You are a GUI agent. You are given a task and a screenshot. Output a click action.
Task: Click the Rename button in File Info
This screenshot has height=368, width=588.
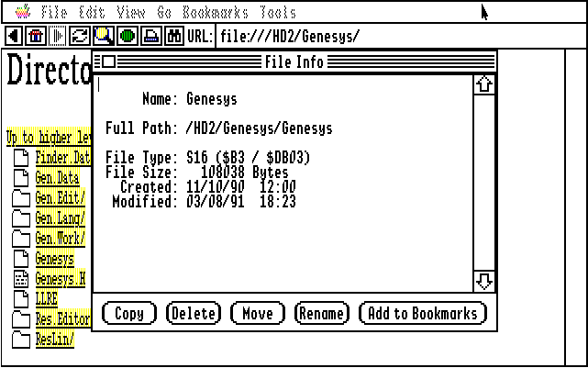coord(322,313)
